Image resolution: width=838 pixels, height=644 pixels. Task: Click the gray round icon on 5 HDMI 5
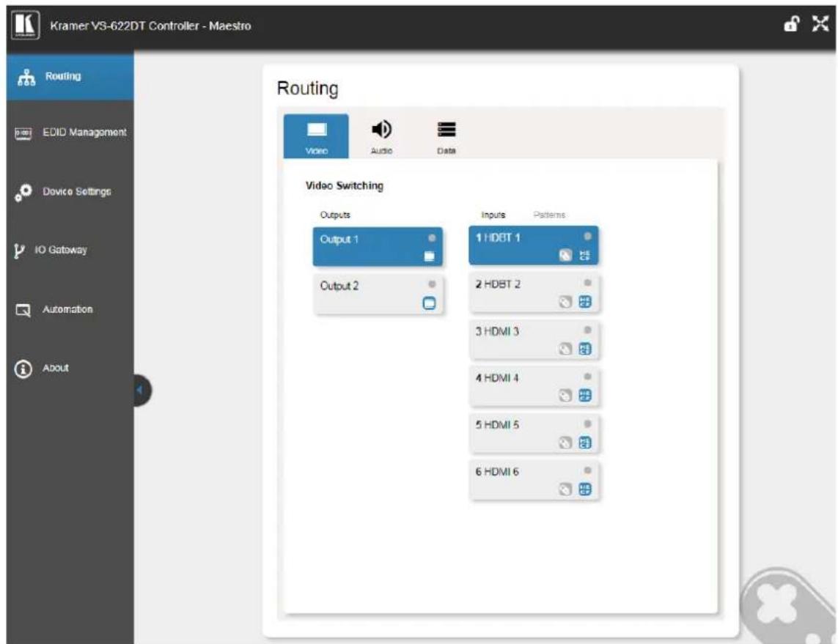(x=565, y=443)
